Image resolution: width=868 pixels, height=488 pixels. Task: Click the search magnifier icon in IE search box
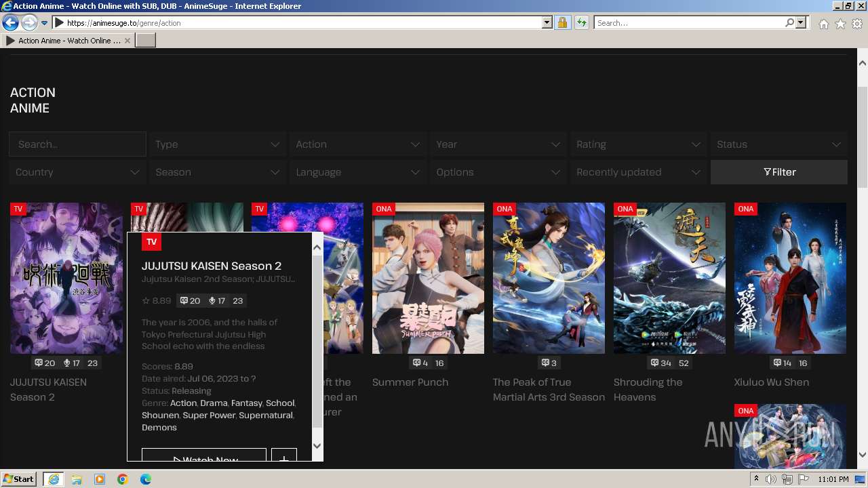[x=789, y=23]
